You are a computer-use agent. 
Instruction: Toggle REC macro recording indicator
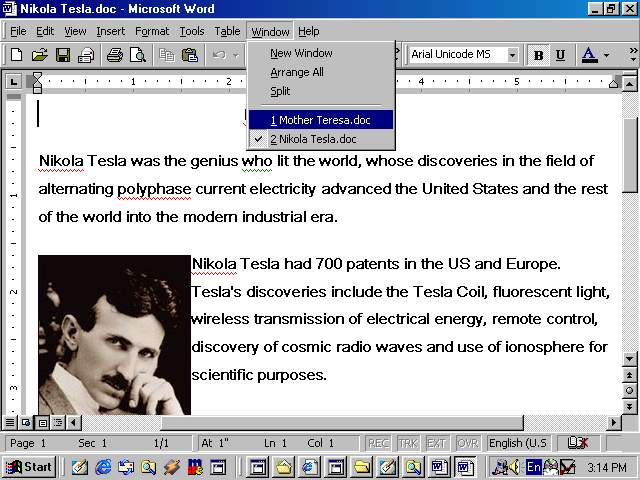click(x=378, y=443)
